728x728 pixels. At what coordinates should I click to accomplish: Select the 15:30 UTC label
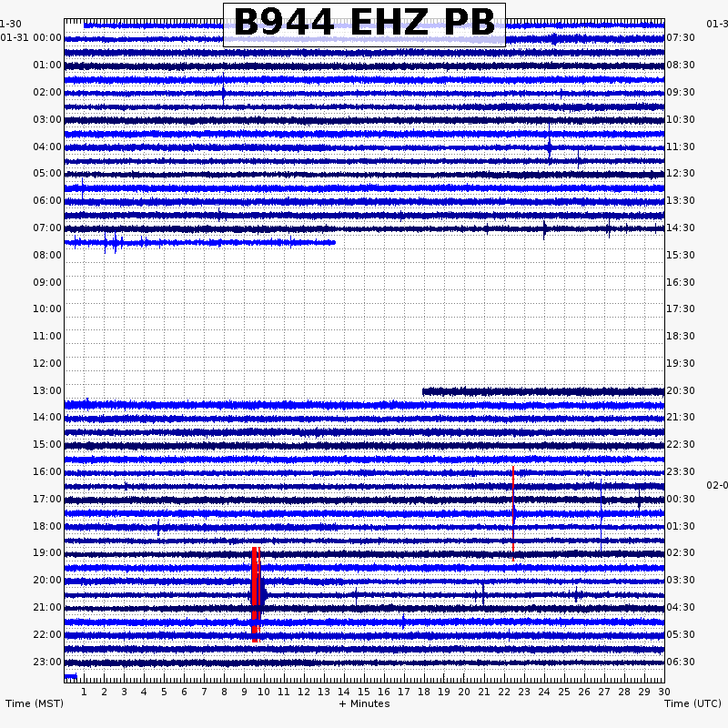click(681, 255)
